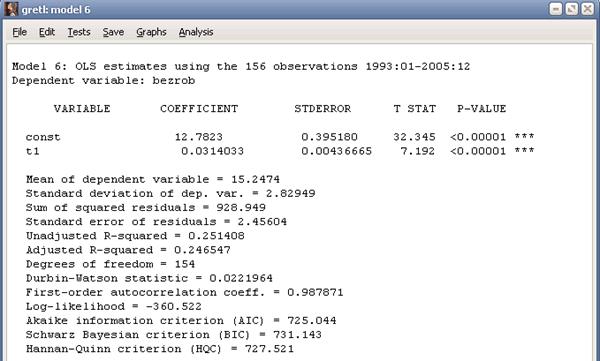Open the Analysis menu

click(x=196, y=32)
